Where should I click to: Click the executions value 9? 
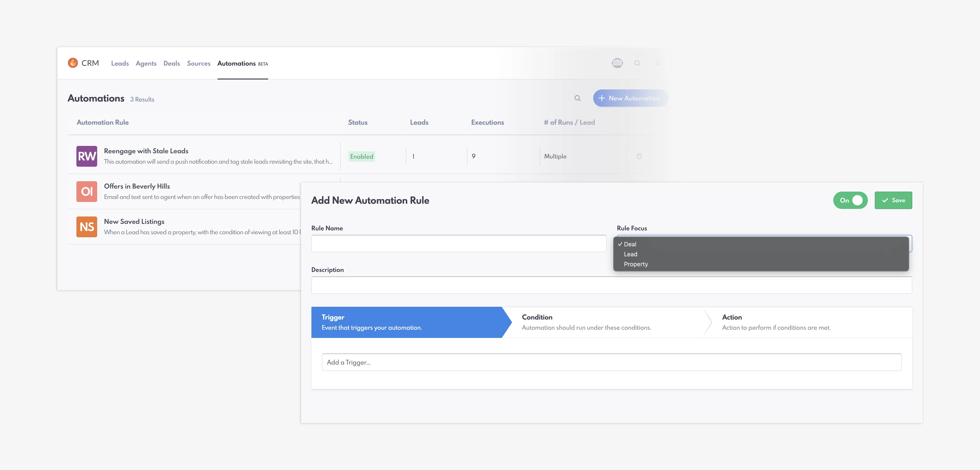click(474, 156)
